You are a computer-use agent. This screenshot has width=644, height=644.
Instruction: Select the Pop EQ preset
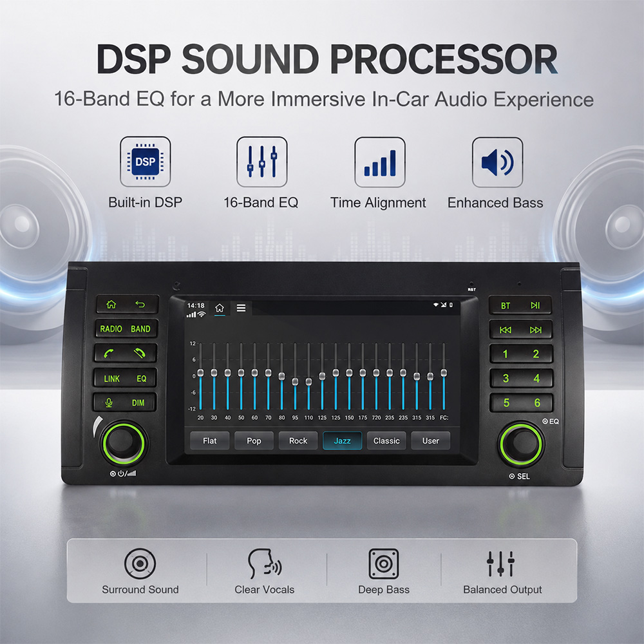coord(254,440)
